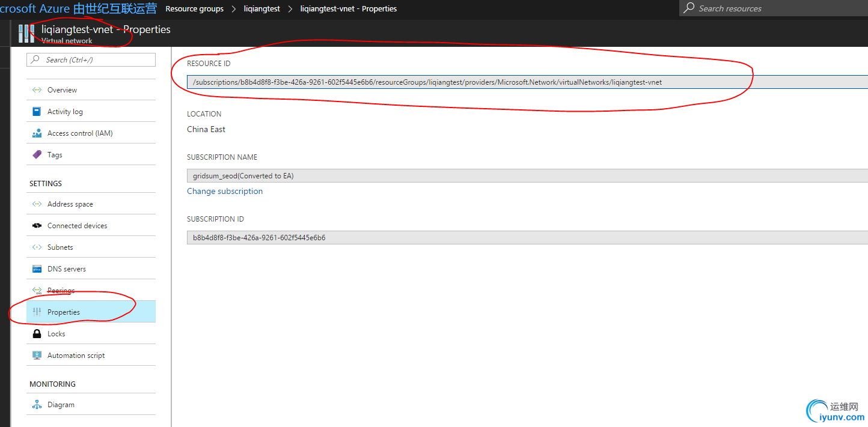
Task: Open the Activity log menu item
Action: 91,112
